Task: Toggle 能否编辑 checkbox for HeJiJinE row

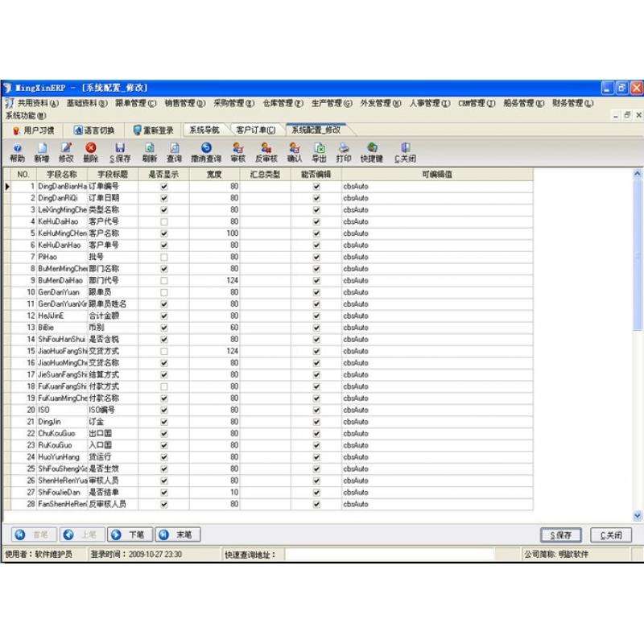Action: pos(316,316)
